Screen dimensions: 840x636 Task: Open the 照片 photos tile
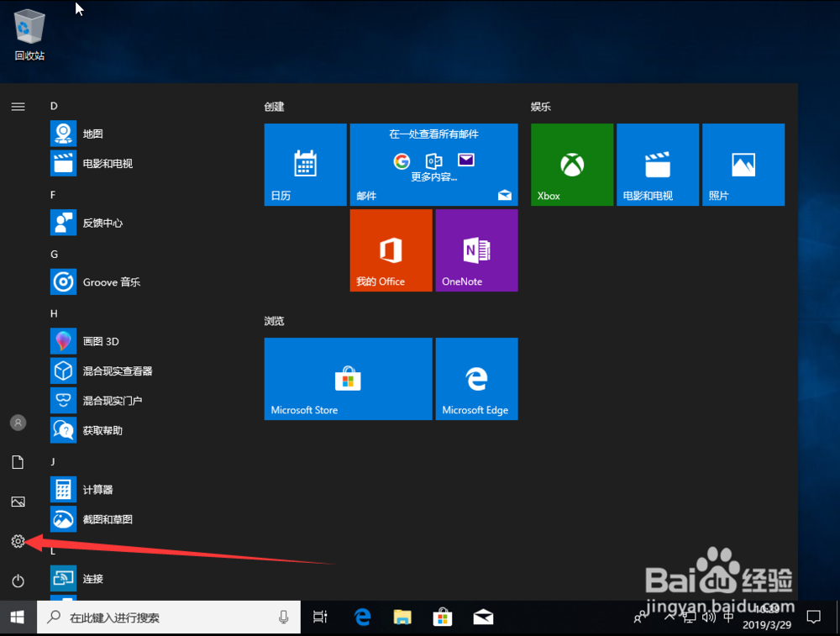[743, 165]
